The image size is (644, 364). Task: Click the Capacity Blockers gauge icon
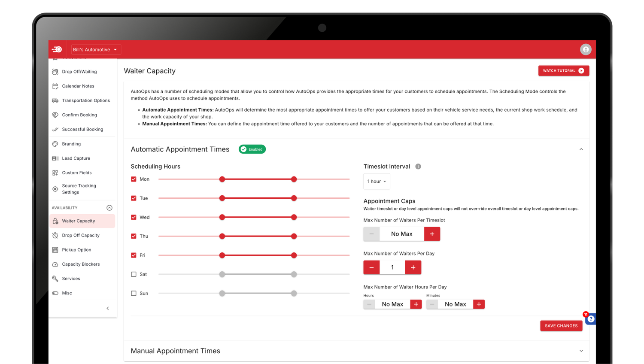(x=55, y=264)
